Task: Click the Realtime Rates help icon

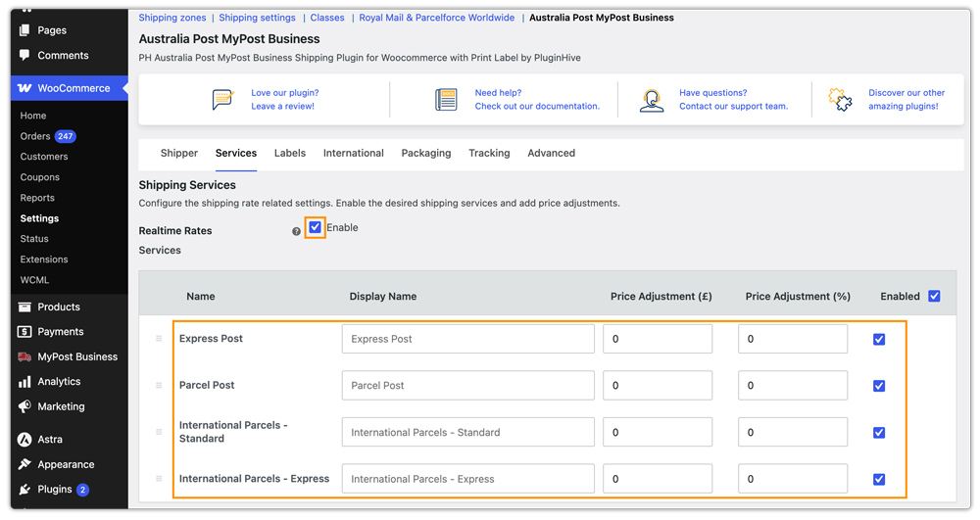Action: [296, 231]
